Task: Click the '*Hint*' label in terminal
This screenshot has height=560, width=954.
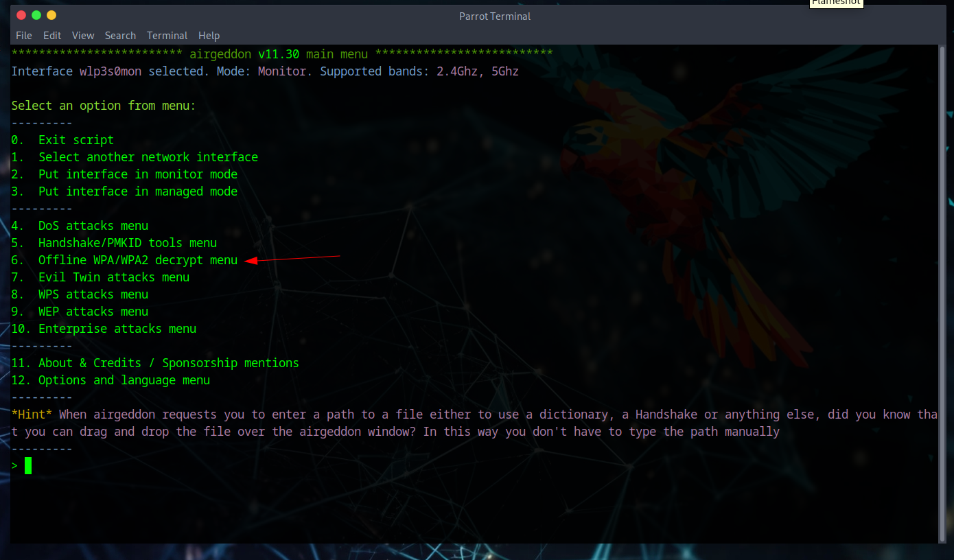Action: tap(32, 415)
